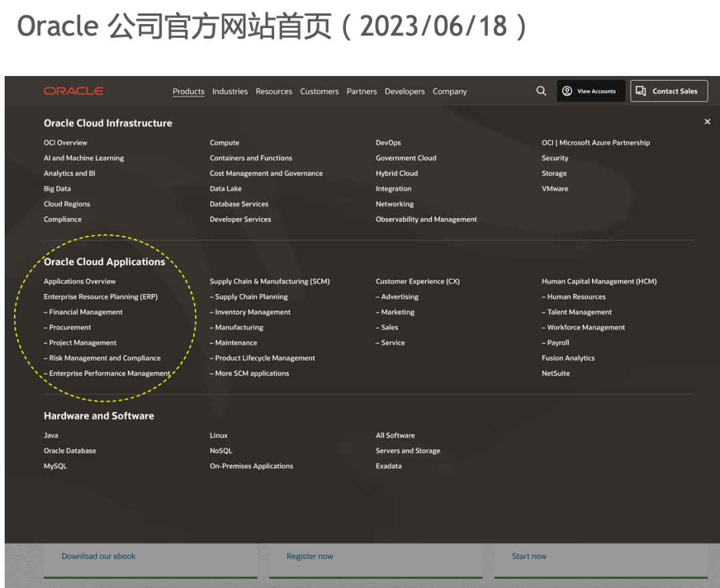720x588 pixels.
Task: Open On-Premises Applications
Action: pos(251,467)
